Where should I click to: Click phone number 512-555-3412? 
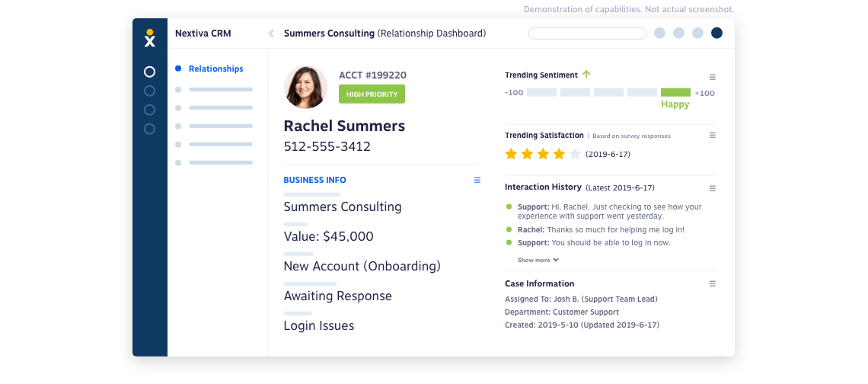[x=327, y=147]
